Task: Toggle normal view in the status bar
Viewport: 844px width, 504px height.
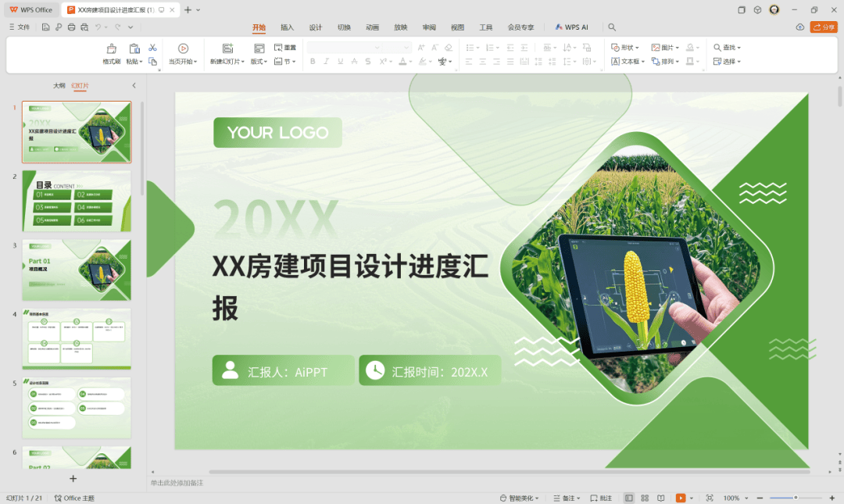Action: click(629, 498)
